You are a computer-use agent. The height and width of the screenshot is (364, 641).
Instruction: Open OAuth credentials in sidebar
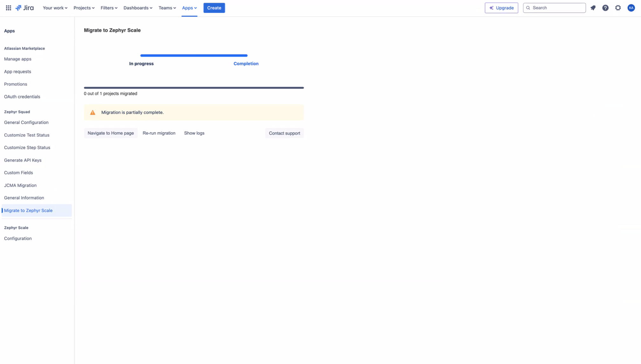[x=22, y=97]
